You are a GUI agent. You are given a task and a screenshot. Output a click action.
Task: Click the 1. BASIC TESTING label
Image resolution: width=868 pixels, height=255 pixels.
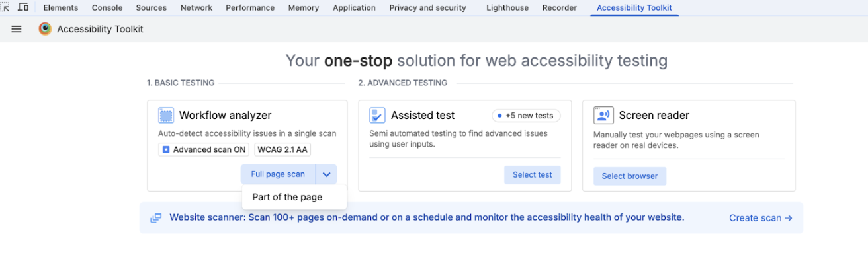pyautogui.click(x=181, y=83)
